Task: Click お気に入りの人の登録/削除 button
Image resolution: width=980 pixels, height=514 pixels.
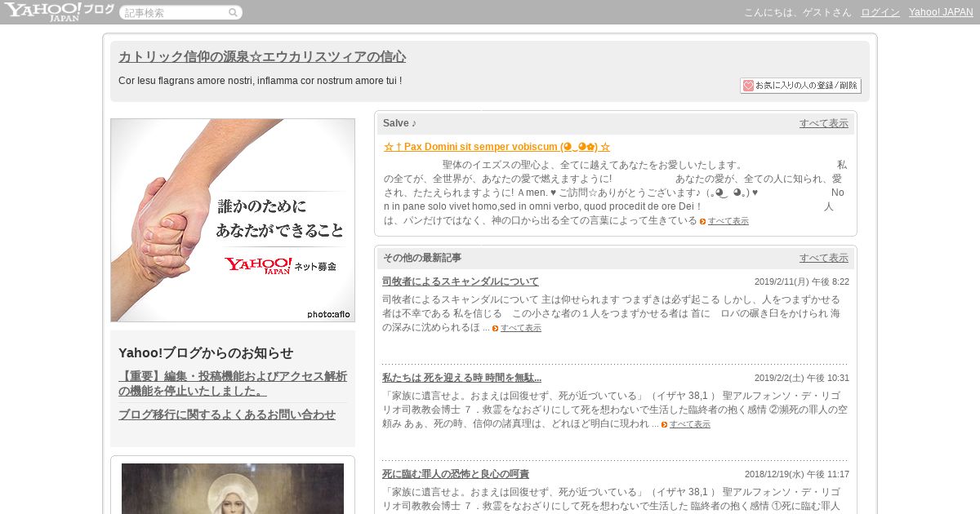Action: click(800, 86)
